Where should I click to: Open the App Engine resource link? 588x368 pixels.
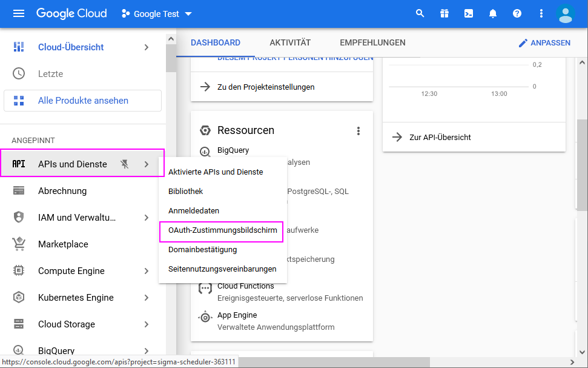point(237,315)
